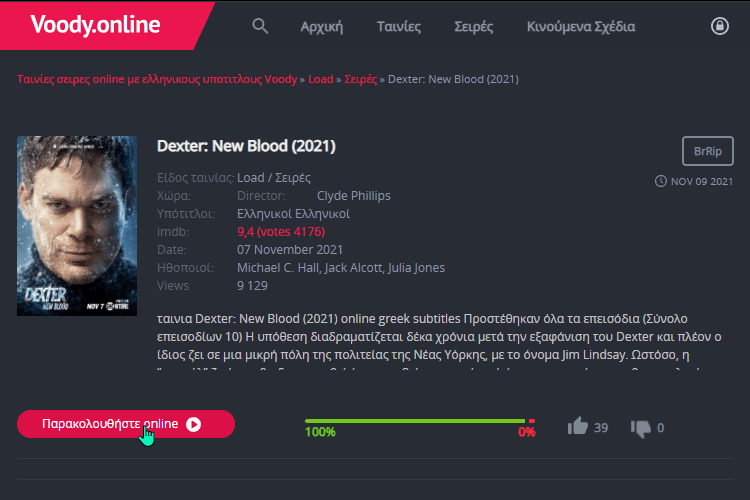750x500 pixels.
Task: Click the date value 07 November 2021
Action: pos(290,250)
